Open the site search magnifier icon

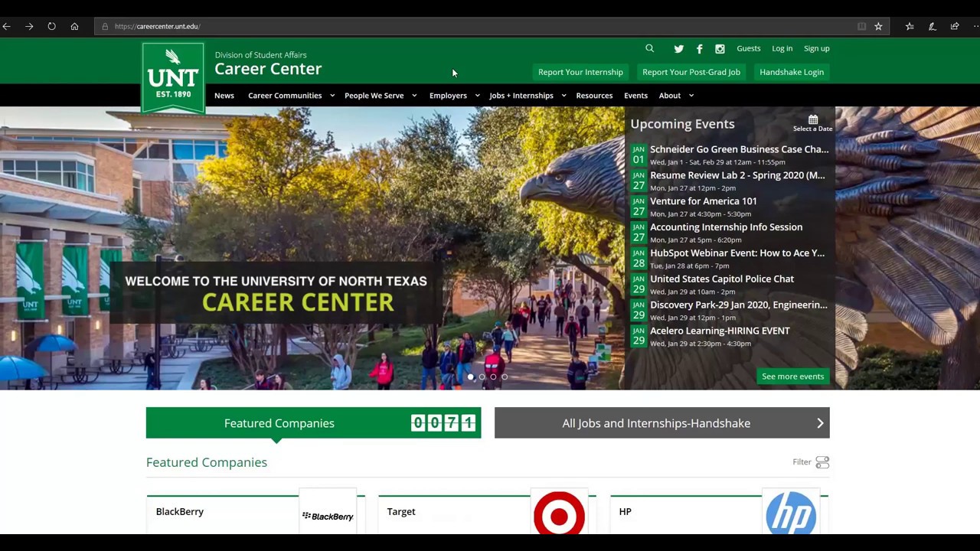[x=649, y=48]
